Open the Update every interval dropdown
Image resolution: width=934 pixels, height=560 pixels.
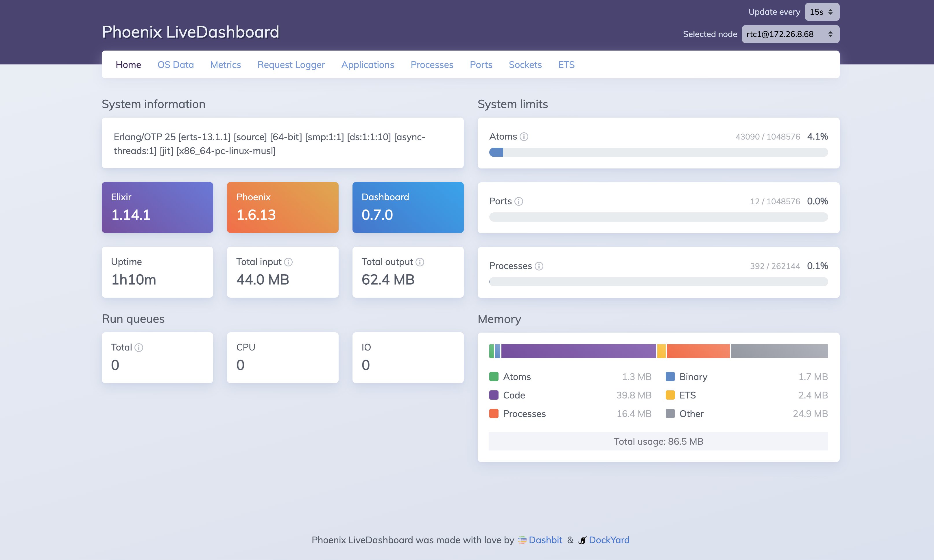click(822, 12)
